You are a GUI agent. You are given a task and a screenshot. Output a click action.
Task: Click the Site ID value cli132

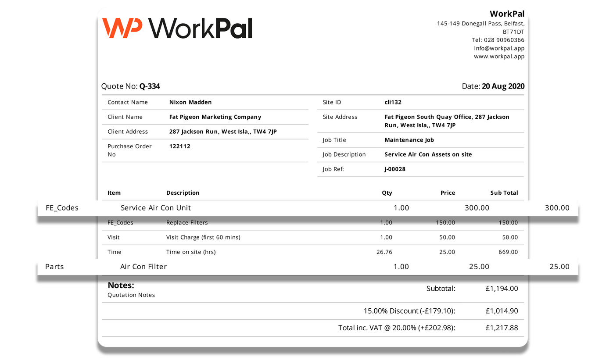(x=392, y=102)
